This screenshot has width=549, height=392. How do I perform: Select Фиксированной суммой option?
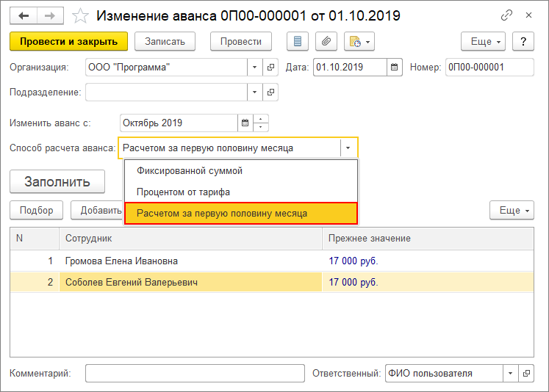(x=241, y=170)
